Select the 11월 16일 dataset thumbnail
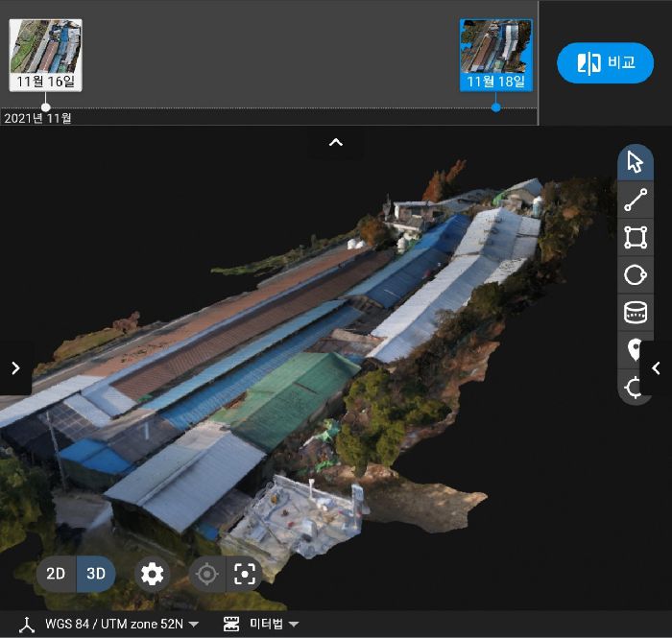 click(45, 55)
